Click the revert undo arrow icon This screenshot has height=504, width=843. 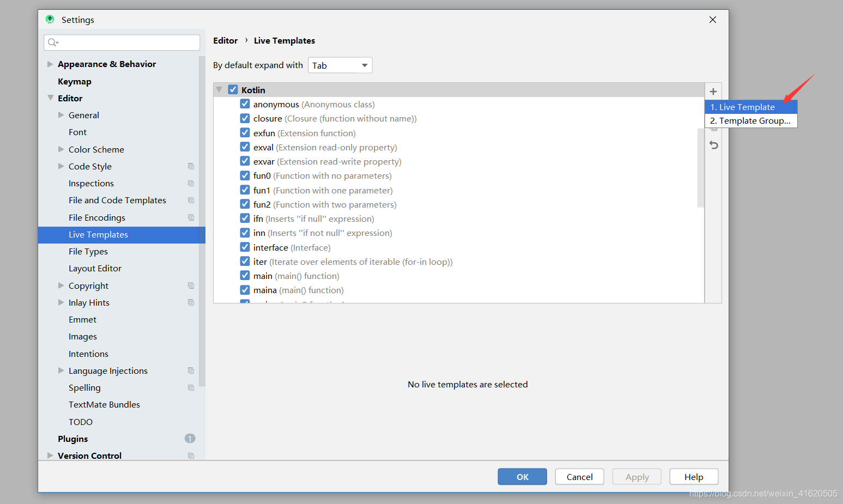coord(713,145)
